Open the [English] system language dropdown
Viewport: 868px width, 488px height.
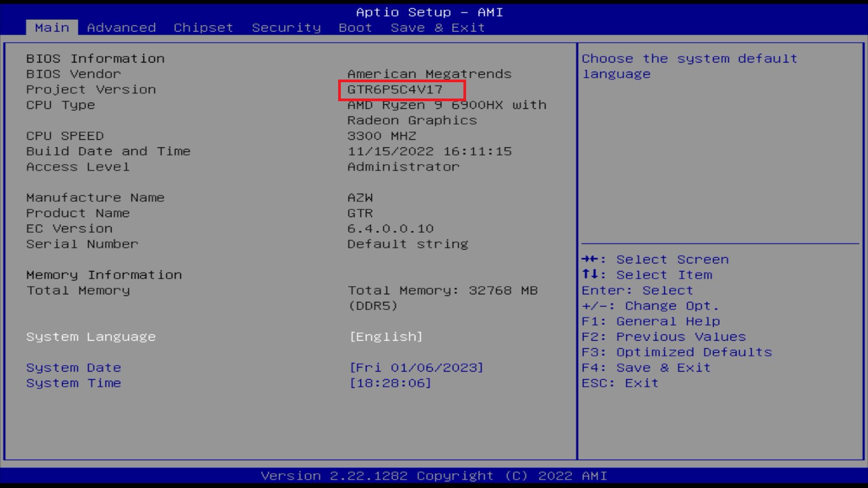click(x=386, y=337)
